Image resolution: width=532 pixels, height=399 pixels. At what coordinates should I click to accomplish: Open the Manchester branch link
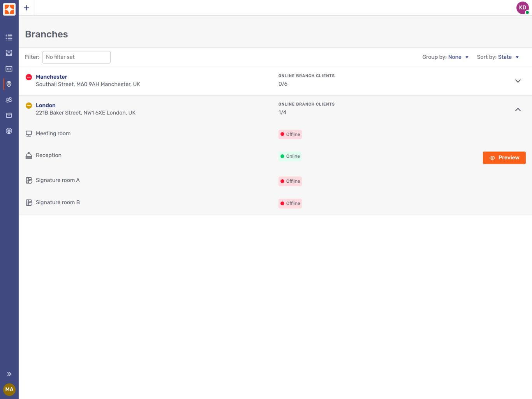coord(51,77)
